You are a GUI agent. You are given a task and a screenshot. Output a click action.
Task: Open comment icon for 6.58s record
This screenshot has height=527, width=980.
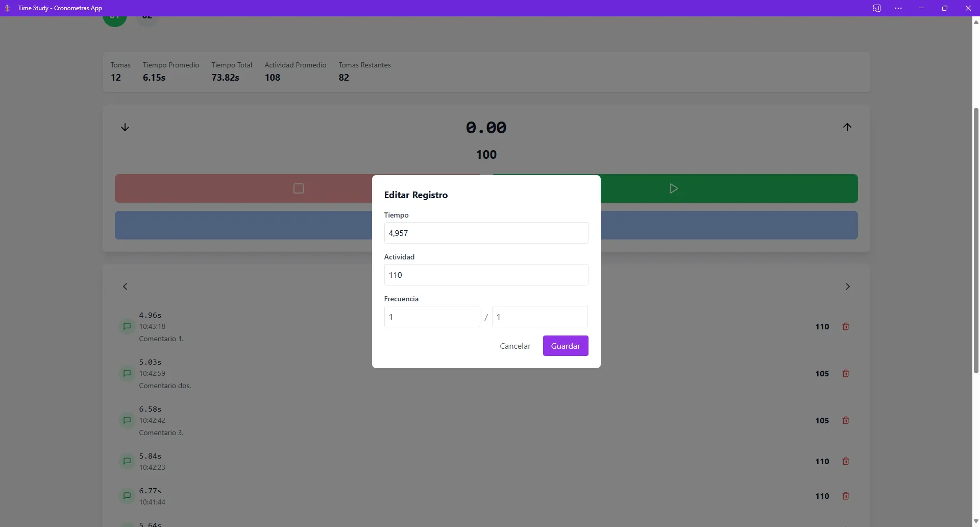click(127, 420)
